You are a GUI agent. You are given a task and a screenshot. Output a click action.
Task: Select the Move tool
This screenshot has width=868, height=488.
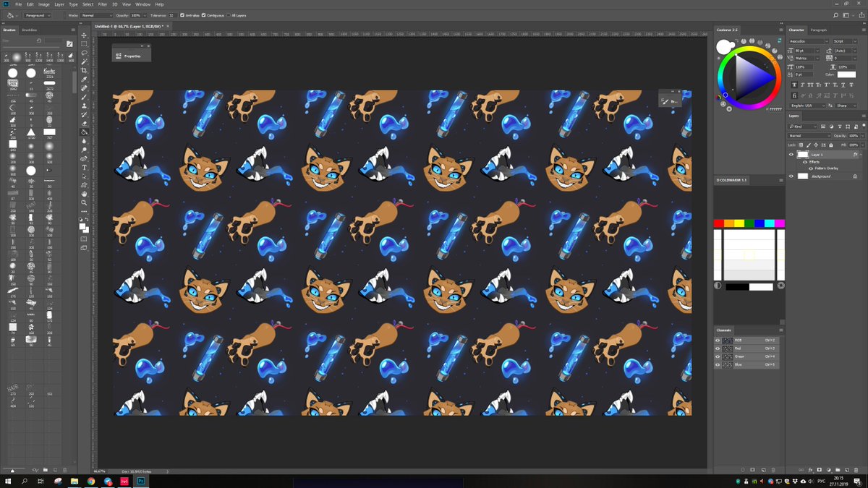click(x=84, y=35)
